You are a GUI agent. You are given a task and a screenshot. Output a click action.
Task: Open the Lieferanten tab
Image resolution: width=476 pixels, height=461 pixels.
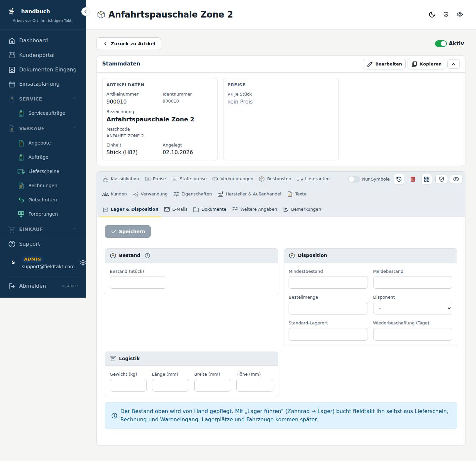313,179
